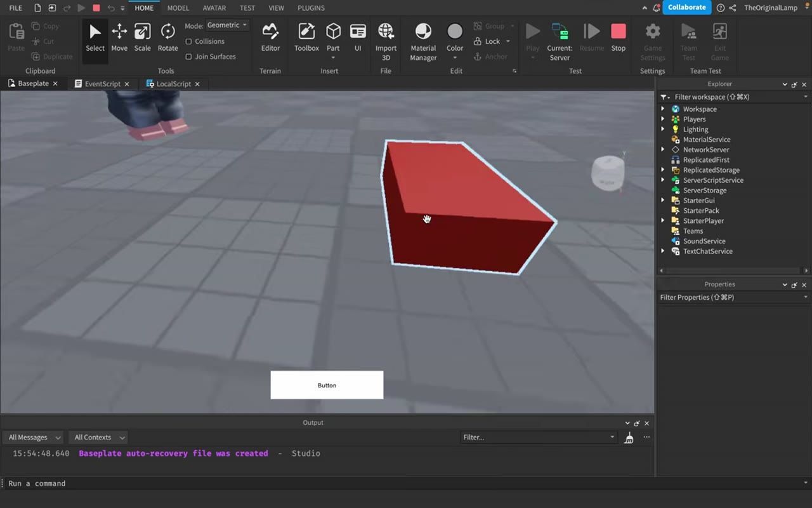The image size is (812, 508).
Task: Expand the ReplicatedStorage node
Action: 663,170
